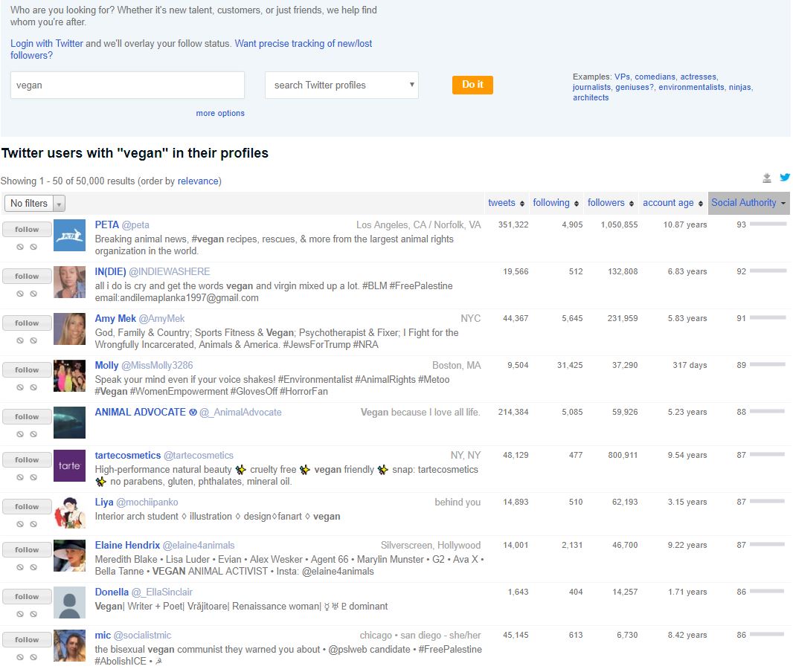Try the environmentalists example search
This screenshot has width=793, height=672.
(691, 87)
